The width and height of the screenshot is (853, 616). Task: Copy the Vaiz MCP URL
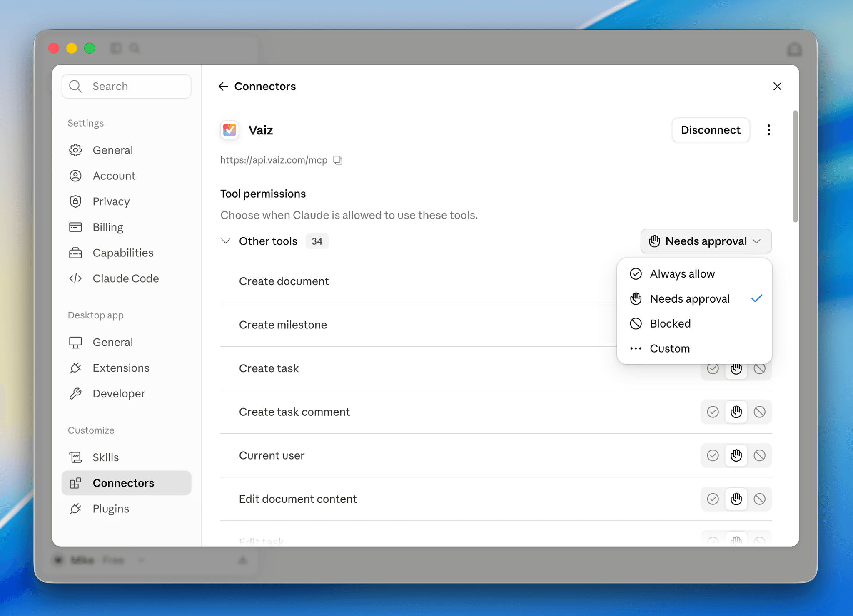pos(338,160)
